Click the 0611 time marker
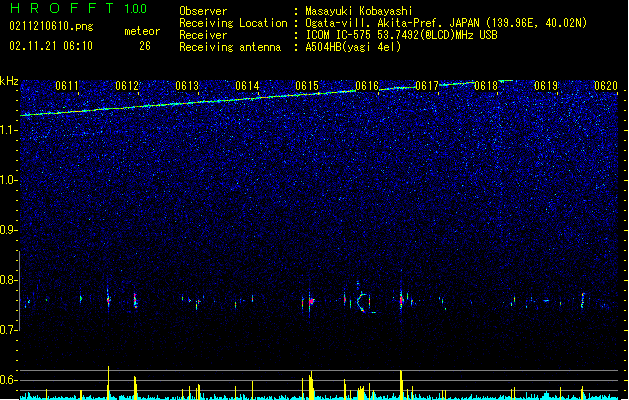The width and height of the screenshot is (629, 400). pos(67,86)
